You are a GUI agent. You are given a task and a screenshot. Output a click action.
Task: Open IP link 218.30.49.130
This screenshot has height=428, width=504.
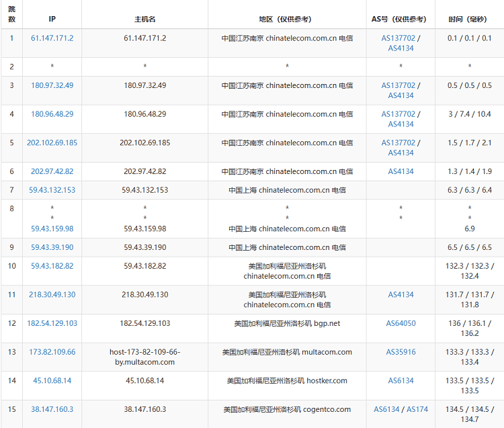[x=52, y=294]
